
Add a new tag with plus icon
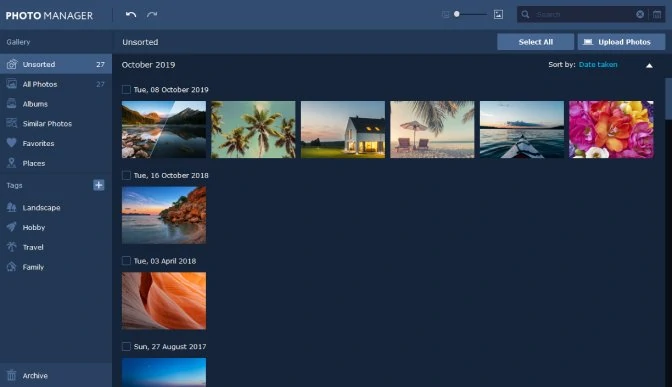point(99,185)
